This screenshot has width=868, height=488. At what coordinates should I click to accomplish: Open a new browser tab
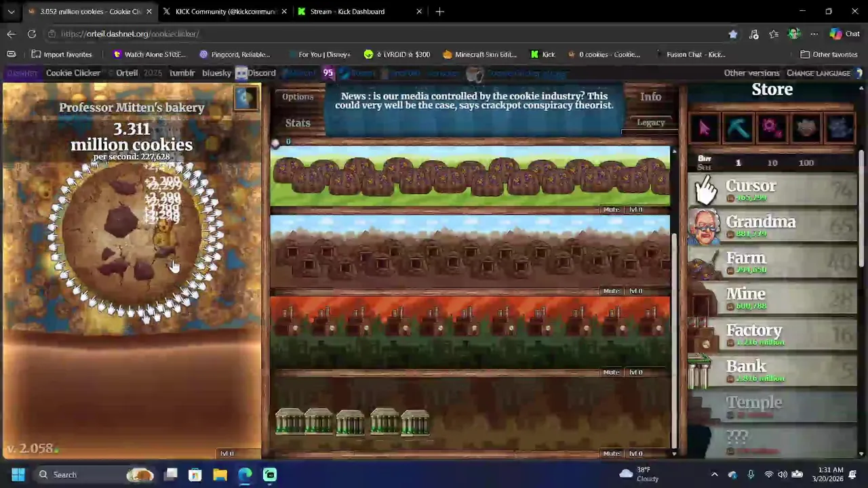coord(439,12)
